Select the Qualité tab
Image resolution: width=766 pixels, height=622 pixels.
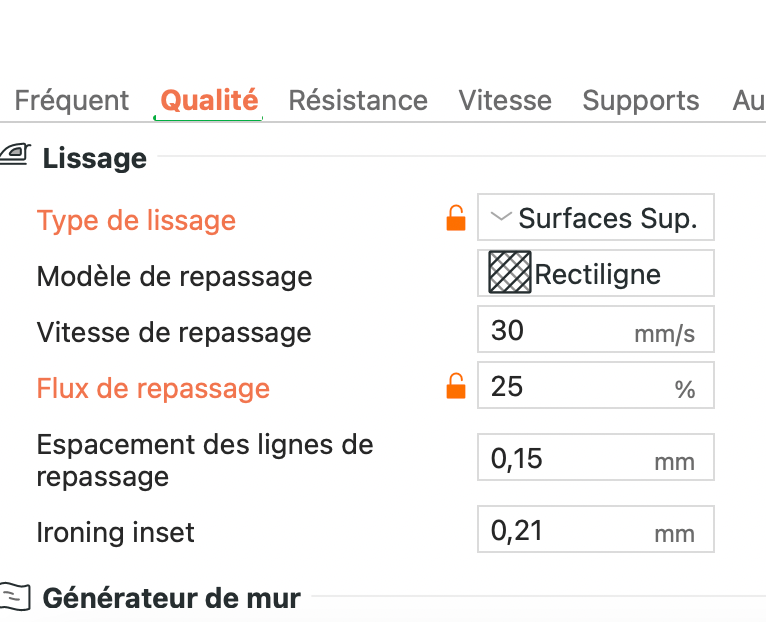pyautogui.click(x=209, y=101)
